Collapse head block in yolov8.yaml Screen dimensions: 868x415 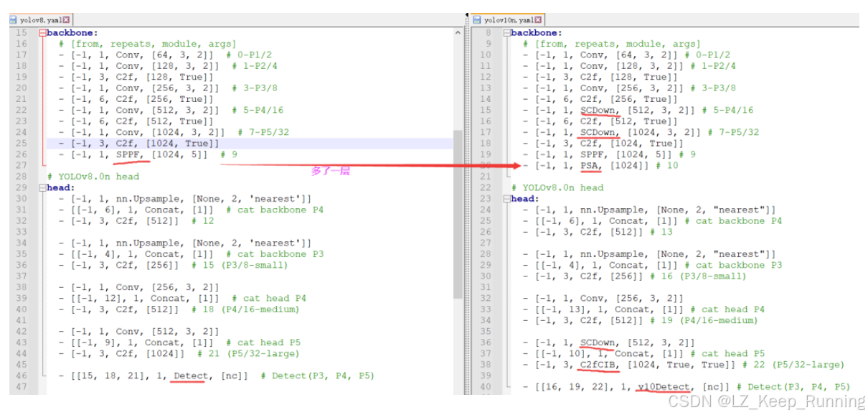coord(42,187)
